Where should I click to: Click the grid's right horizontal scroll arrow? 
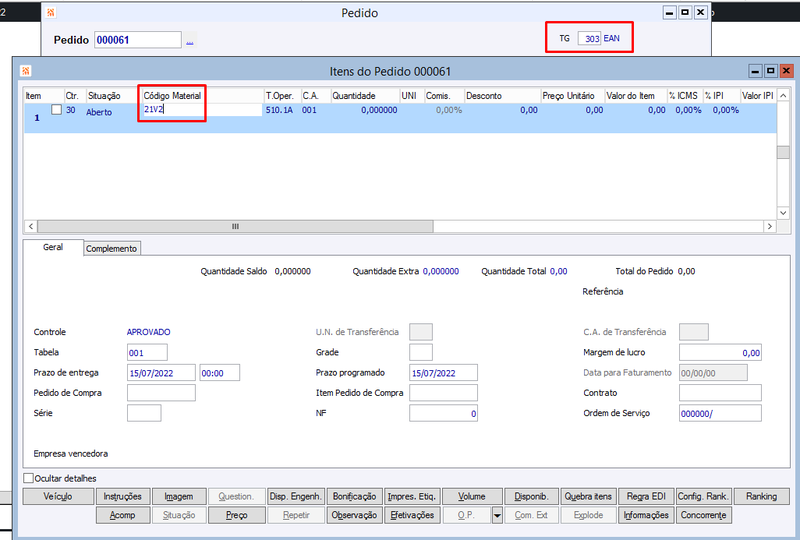coord(770,227)
